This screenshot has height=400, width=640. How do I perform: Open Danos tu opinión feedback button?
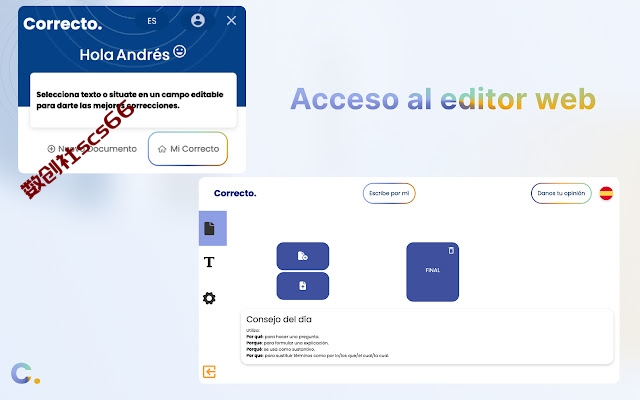tap(561, 193)
